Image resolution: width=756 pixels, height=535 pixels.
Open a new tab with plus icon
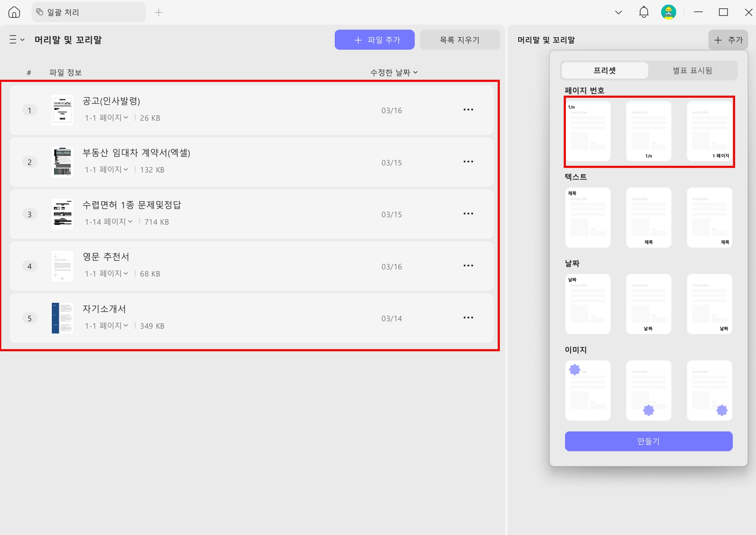[159, 13]
